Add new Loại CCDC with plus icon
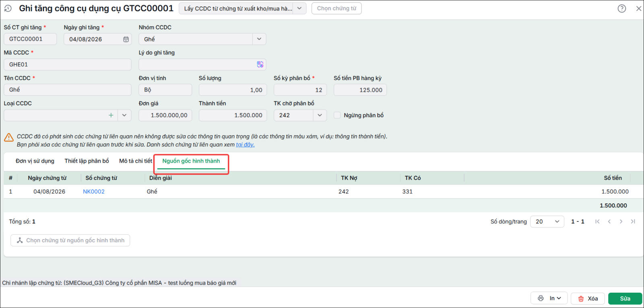The height and width of the screenshot is (308, 644). [x=111, y=115]
